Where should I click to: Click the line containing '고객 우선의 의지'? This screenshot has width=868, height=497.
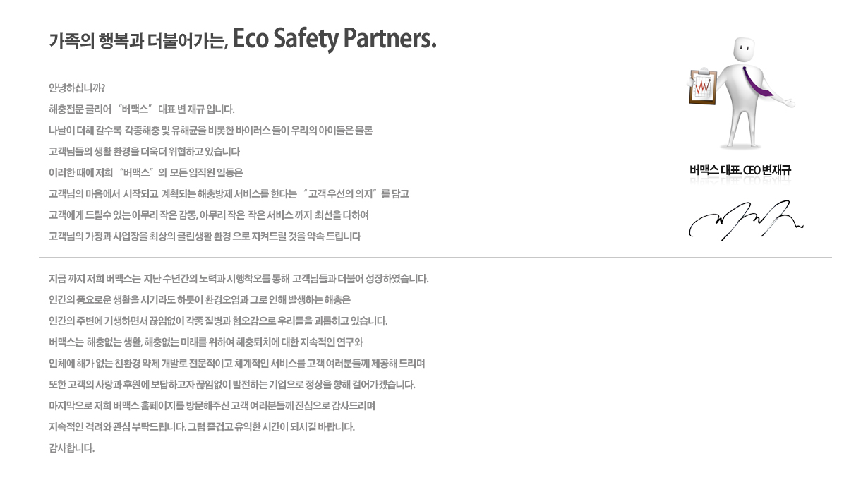(229, 194)
